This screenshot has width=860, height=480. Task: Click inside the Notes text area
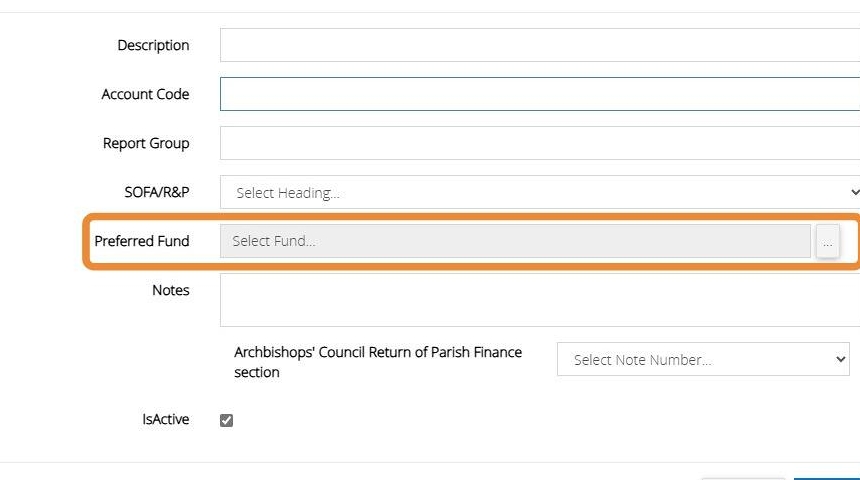pyautogui.click(x=540, y=300)
